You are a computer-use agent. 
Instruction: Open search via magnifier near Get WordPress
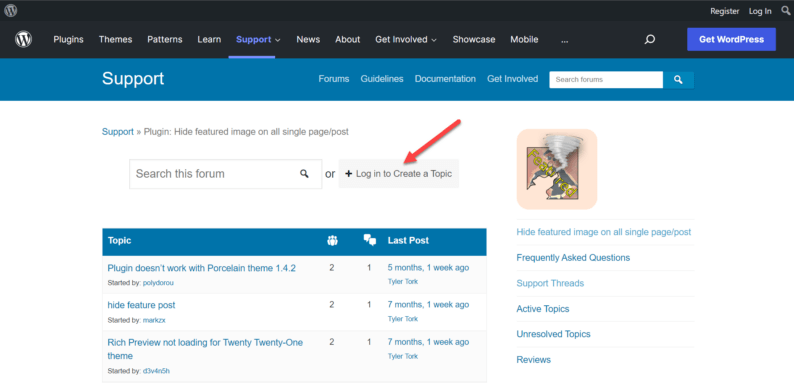[x=650, y=40]
